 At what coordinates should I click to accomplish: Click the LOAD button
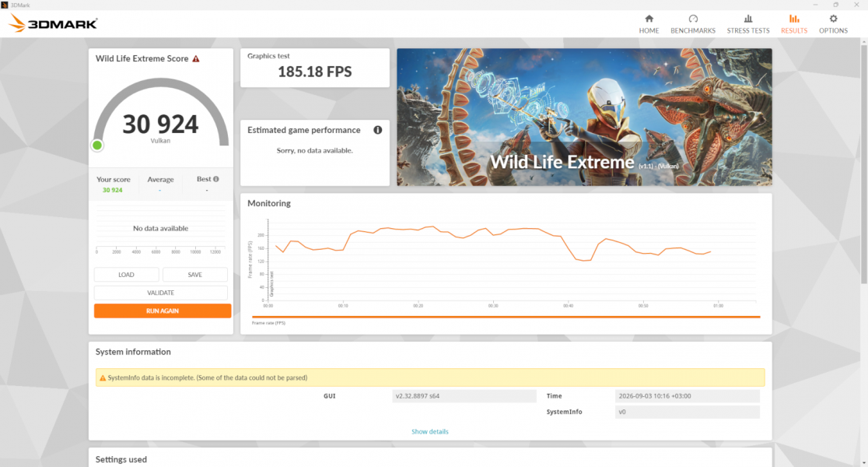coord(126,275)
